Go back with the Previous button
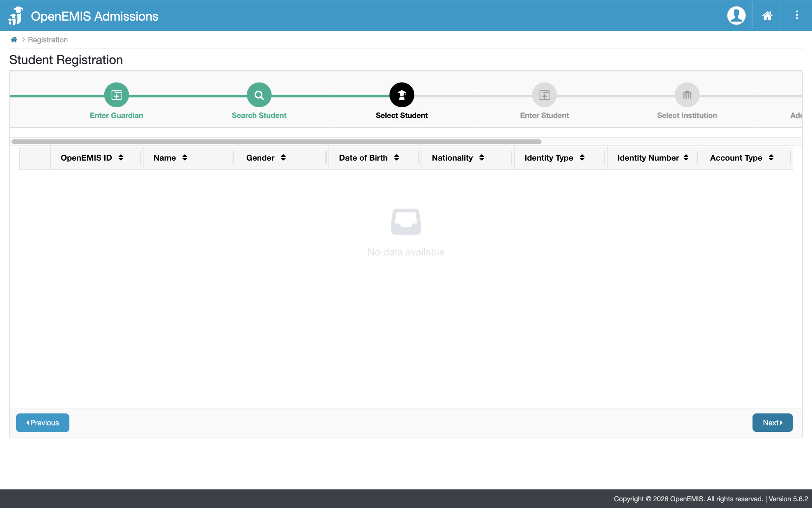The image size is (812, 508). coord(43,422)
